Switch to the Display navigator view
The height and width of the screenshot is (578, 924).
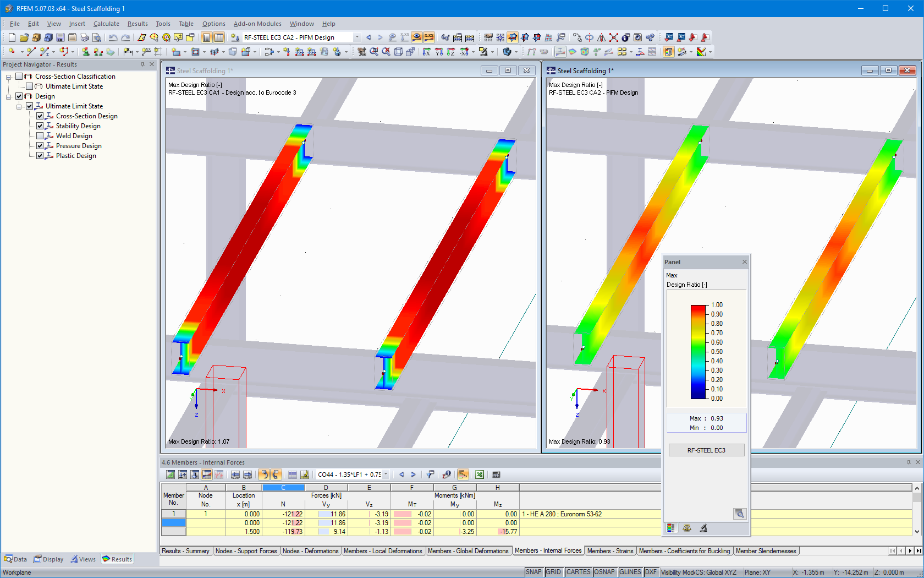(x=48, y=559)
